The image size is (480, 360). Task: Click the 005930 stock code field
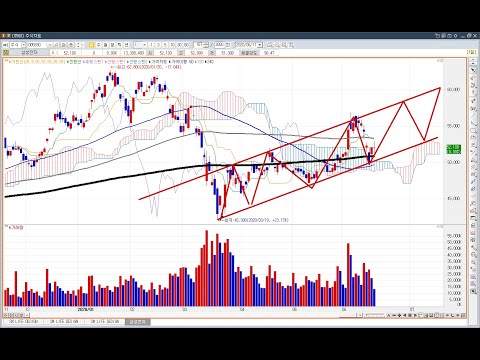tap(36, 45)
